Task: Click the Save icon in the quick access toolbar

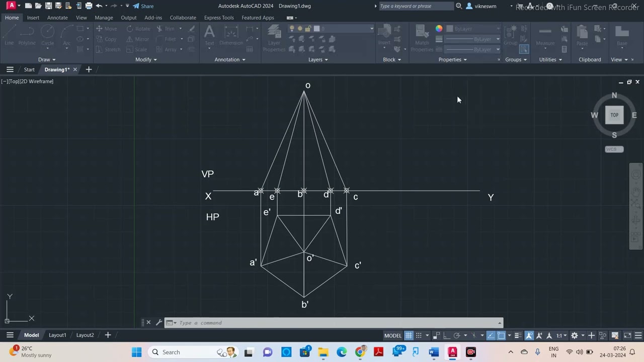Action: pyautogui.click(x=48, y=6)
